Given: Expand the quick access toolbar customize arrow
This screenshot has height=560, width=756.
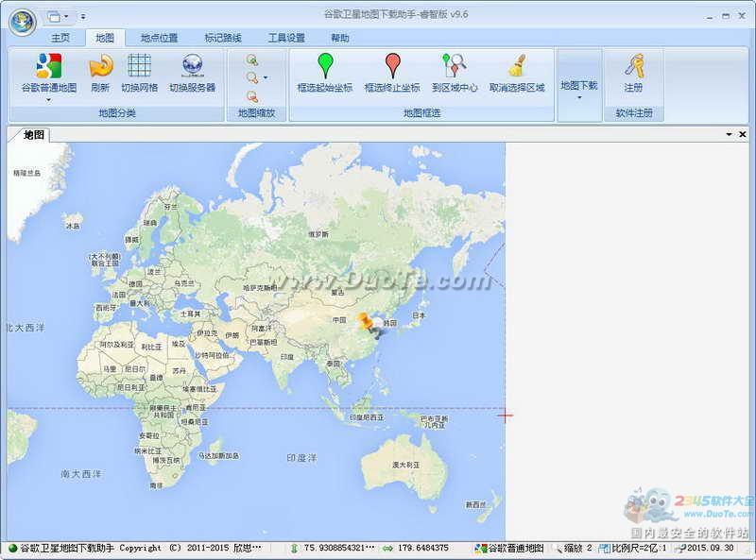Looking at the screenshot, I should point(83,17).
